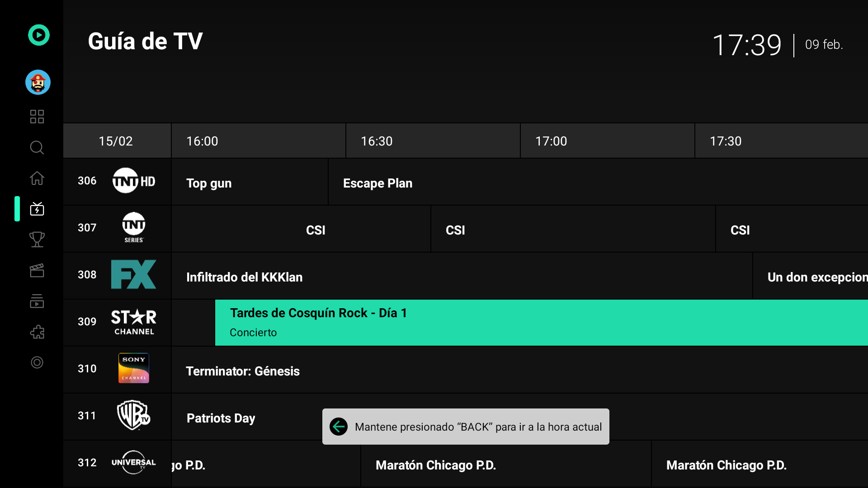The width and height of the screenshot is (868, 488).
Task: Open the series stack icon in sidebar
Action: pos(37,301)
